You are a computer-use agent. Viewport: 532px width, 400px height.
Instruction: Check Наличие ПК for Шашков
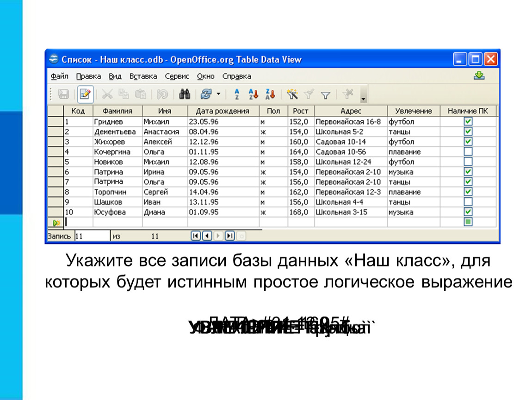point(468,202)
